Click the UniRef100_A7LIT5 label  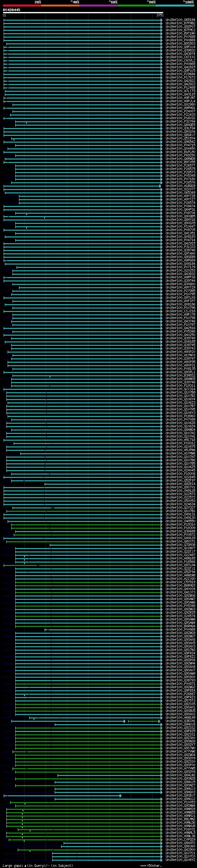click(180, 91)
